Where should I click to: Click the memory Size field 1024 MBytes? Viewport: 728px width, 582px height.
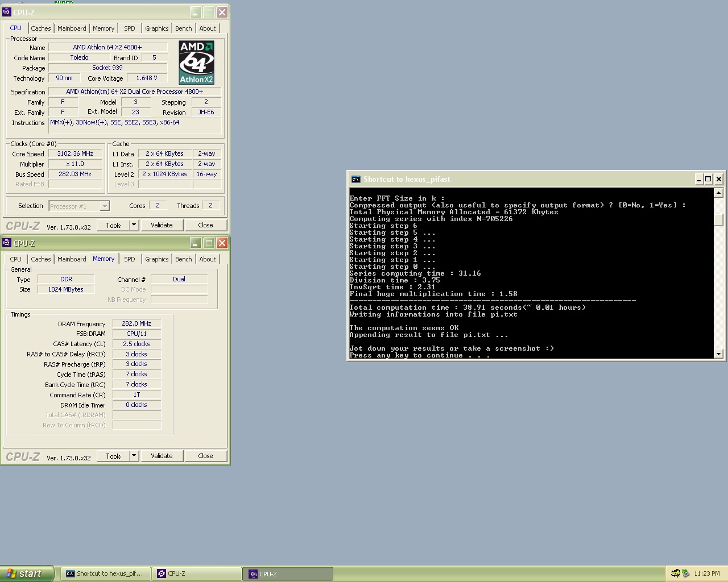tap(66, 289)
